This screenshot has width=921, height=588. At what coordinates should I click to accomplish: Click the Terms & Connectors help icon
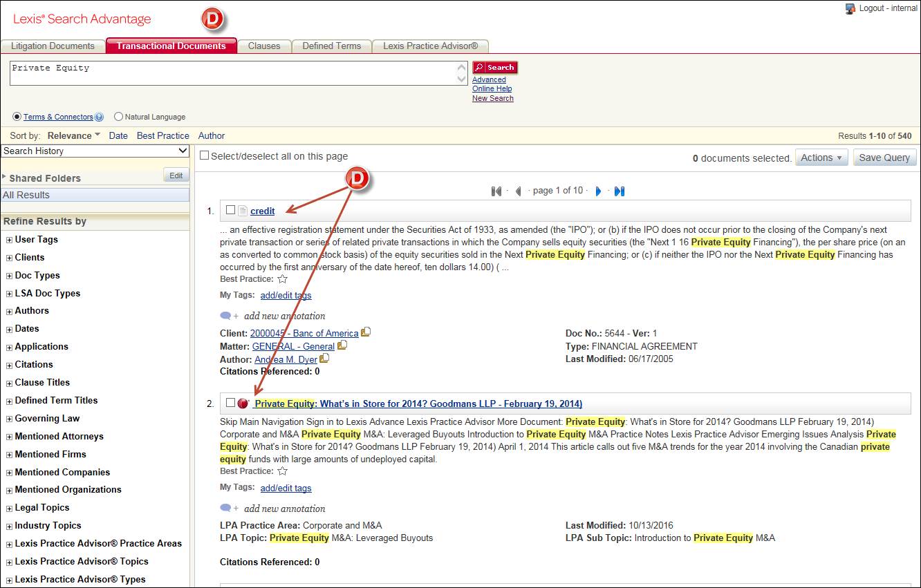(99, 117)
